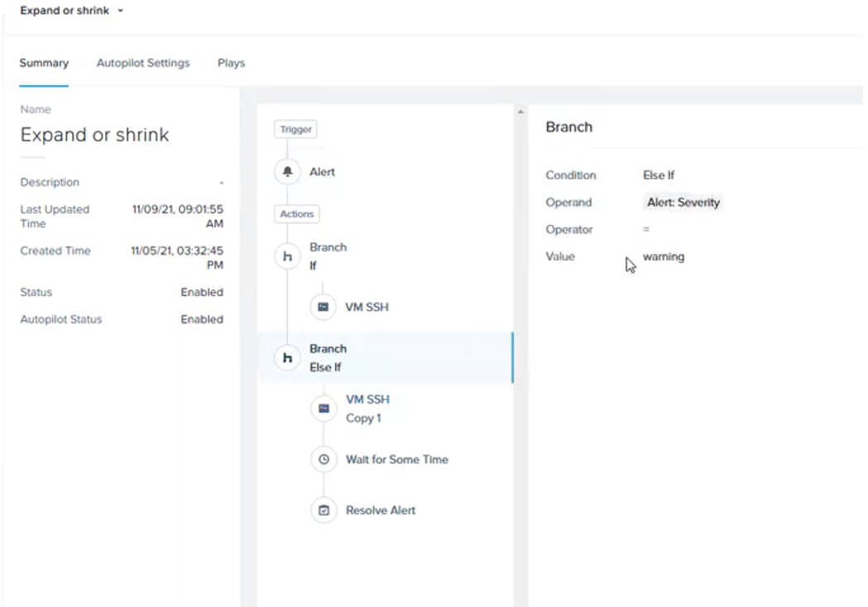The width and height of the screenshot is (868, 607).
Task: Click the Created Time value
Action: (177, 258)
